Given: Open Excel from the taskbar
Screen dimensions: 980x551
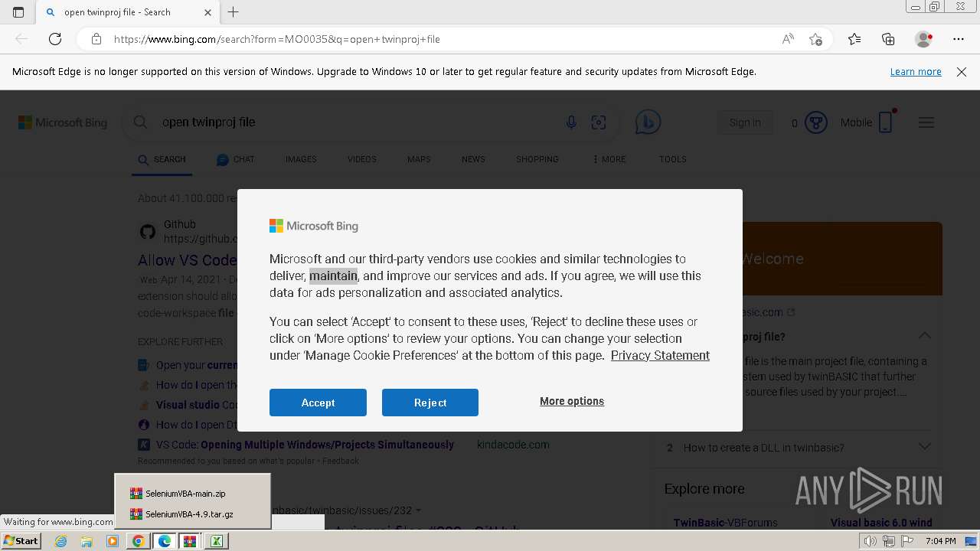Looking at the screenshot, I should pyautogui.click(x=216, y=541).
